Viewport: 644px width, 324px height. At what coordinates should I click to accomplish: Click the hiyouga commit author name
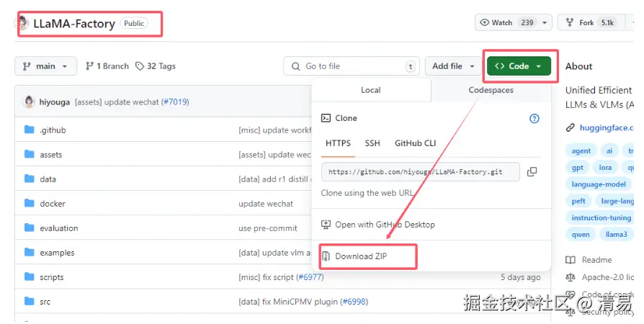tap(54, 102)
